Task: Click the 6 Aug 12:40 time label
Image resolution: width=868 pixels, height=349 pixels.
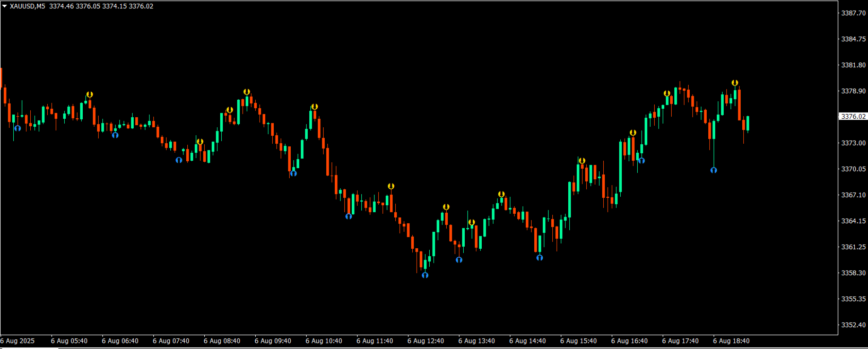Action: (426, 341)
